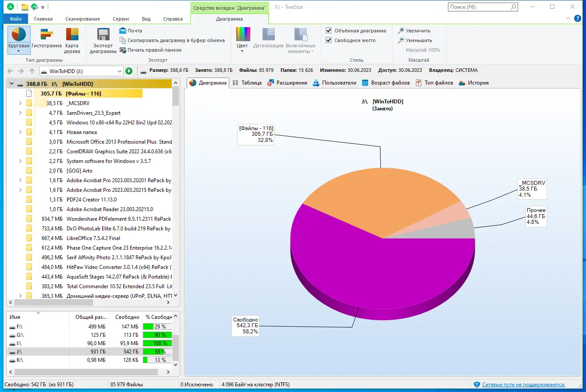Screen dimensions: 586x392
Task: Choose the Карта дерева tree map
Action: (72, 40)
